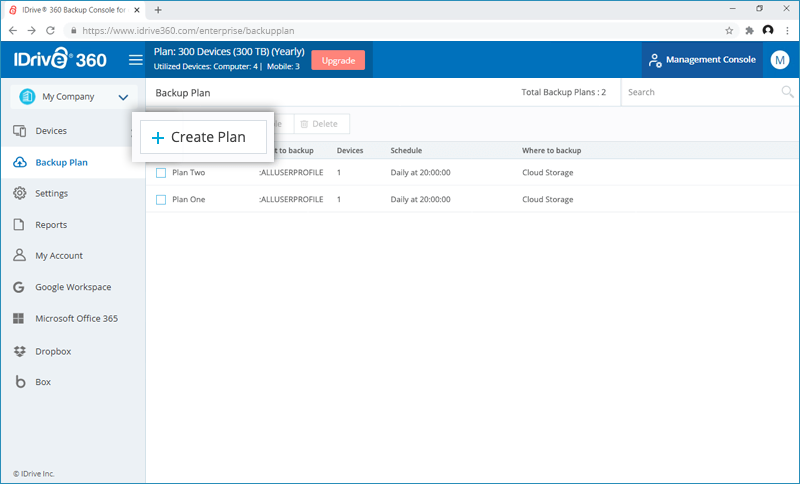The width and height of the screenshot is (800, 484).
Task: Click the Dropbox icon in sidebar
Action: tap(20, 352)
